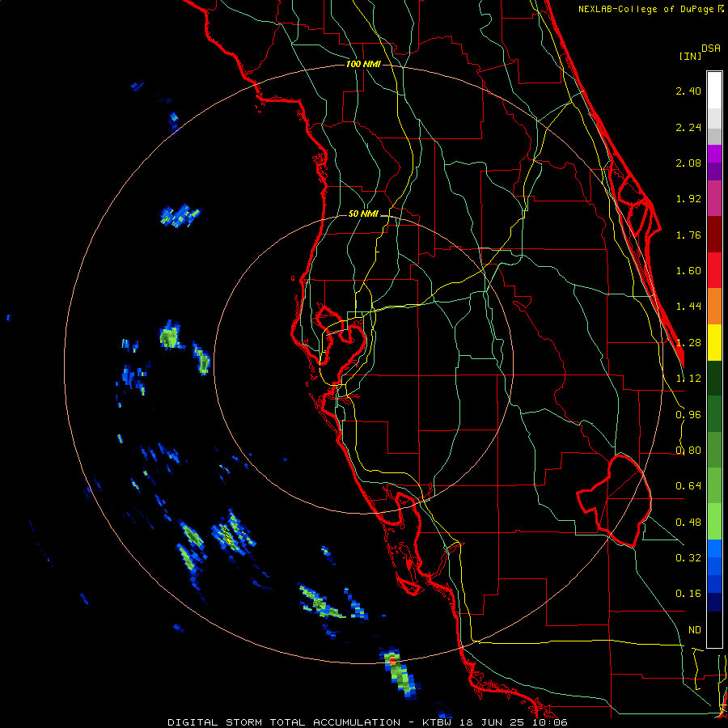Click the ND legend label
This screenshot has height=728, width=728.
(695, 630)
